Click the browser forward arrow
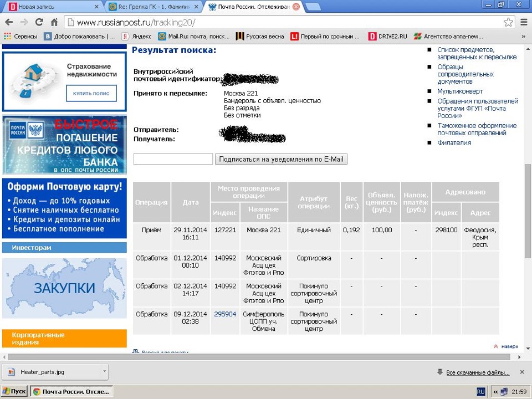The image size is (532, 399). click(x=24, y=22)
